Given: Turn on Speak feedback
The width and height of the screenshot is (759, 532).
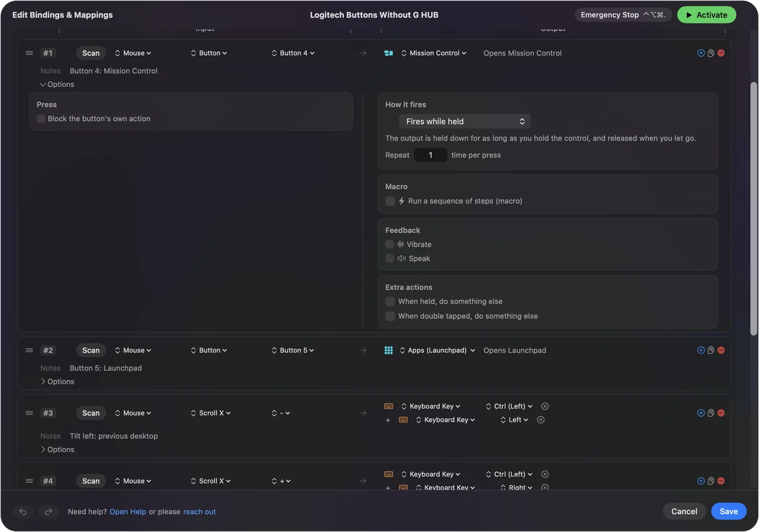Looking at the screenshot, I should (x=390, y=259).
